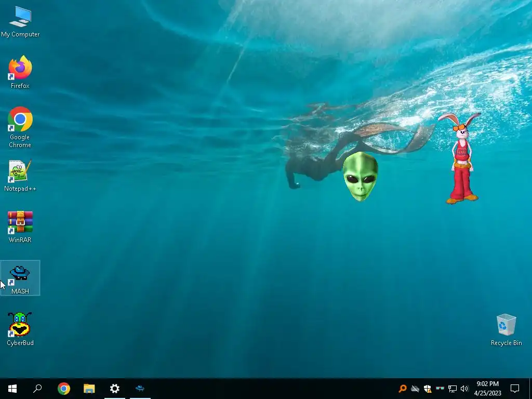Open network status tray icon
The height and width of the screenshot is (399, 532).
click(453, 389)
